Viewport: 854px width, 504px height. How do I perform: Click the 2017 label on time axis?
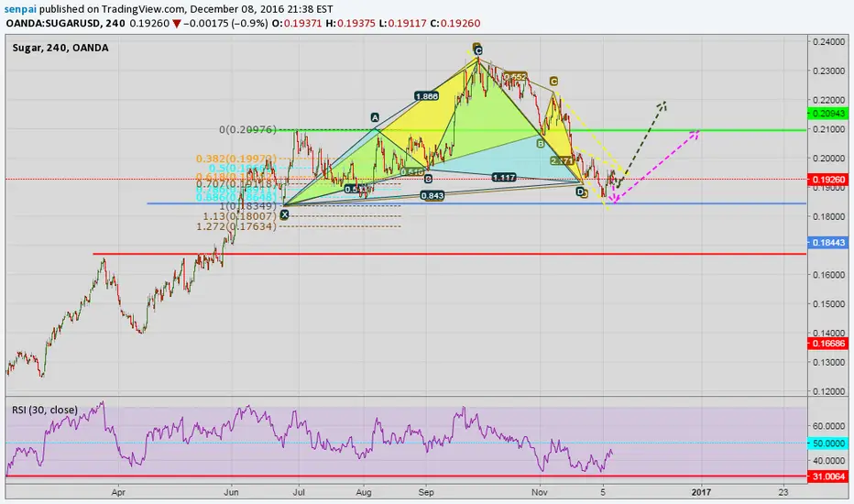701,492
